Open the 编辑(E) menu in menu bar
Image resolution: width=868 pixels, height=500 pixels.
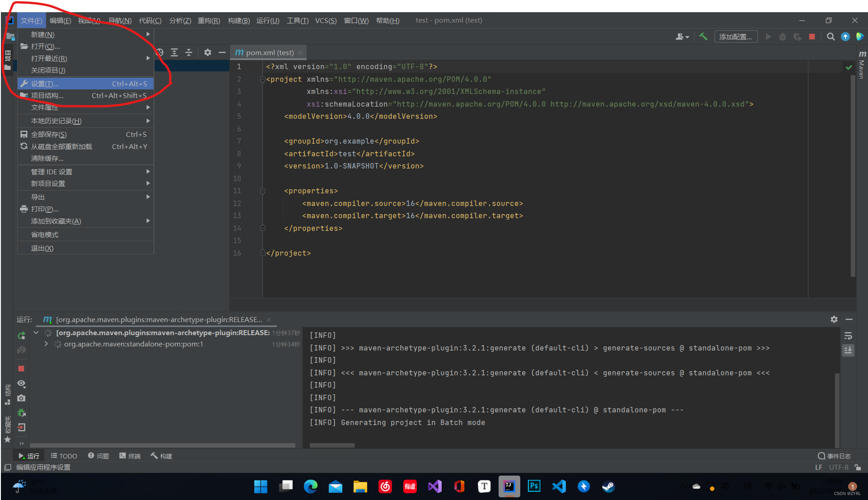(x=60, y=20)
